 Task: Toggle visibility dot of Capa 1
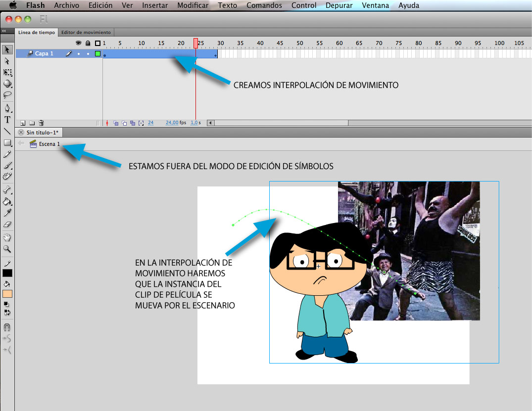79,53
